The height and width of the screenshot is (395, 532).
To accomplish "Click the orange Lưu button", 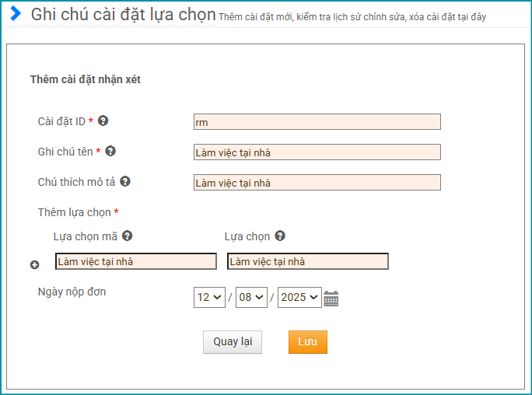I will click(308, 342).
